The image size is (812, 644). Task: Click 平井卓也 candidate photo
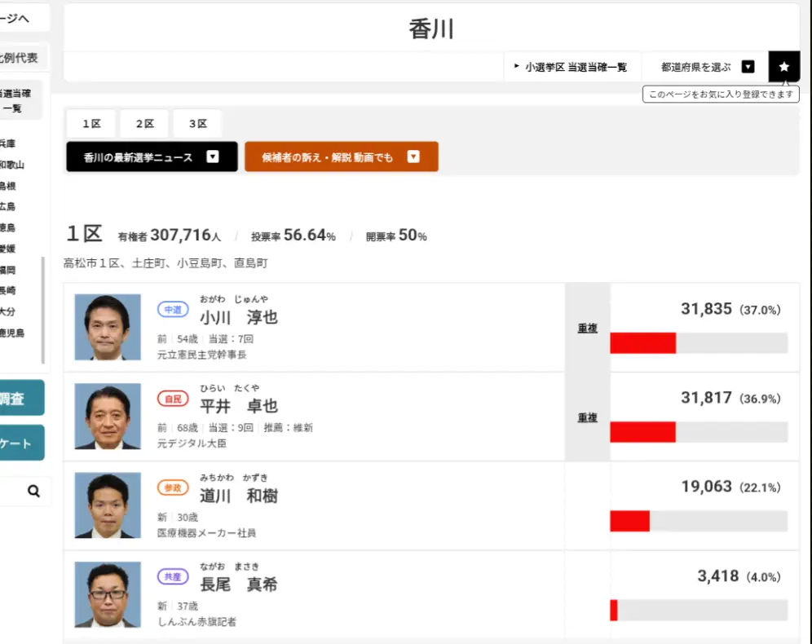pyautogui.click(x=108, y=416)
